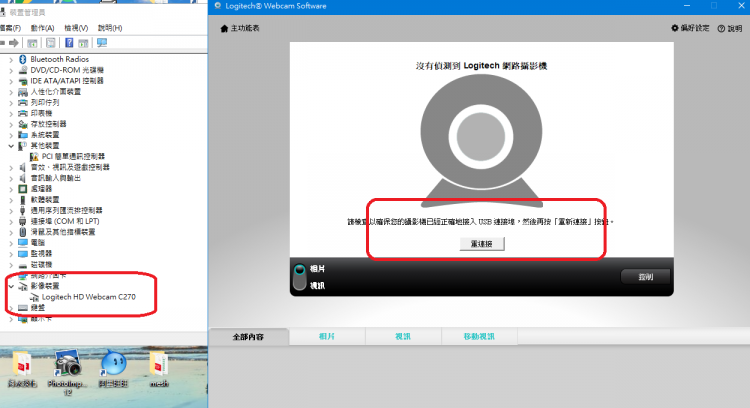Screen dimensions: 750x408
Task: Click the scan hardware monitor toolbar icon
Action: [x=102, y=43]
